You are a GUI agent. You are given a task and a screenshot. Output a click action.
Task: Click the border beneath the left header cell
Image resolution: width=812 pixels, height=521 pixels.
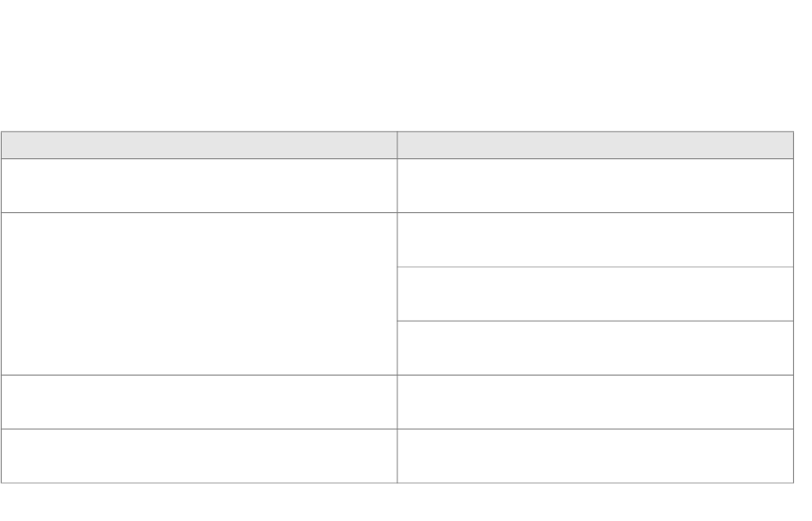(x=199, y=158)
